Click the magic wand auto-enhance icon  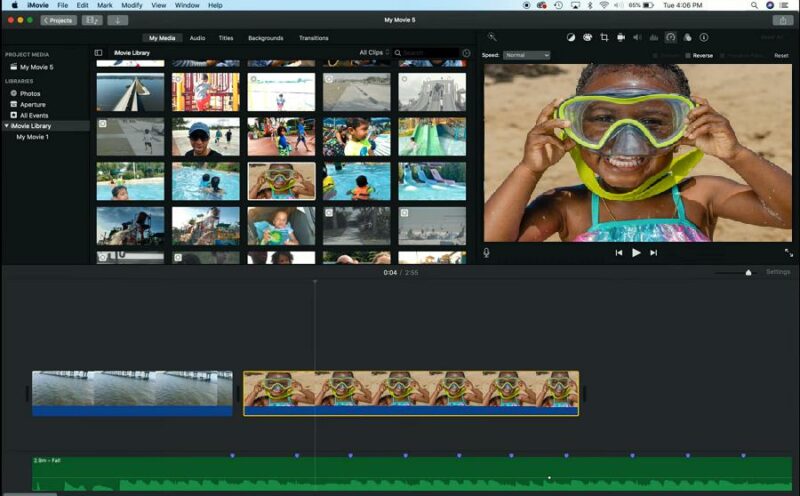tap(492, 37)
